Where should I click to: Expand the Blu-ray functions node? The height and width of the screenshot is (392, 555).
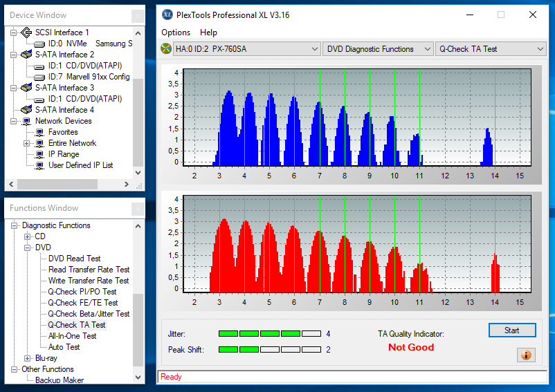(x=27, y=358)
